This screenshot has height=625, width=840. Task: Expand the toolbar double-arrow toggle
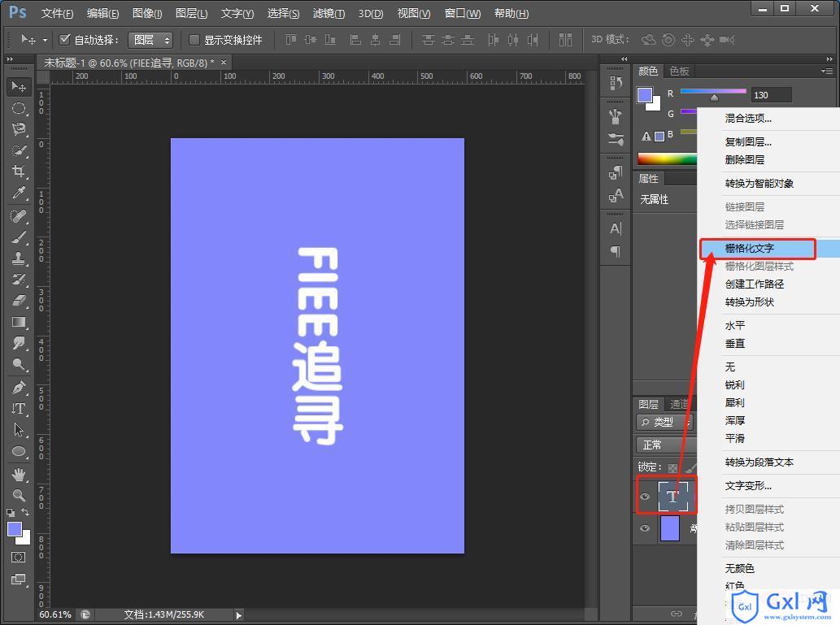[10, 59]
